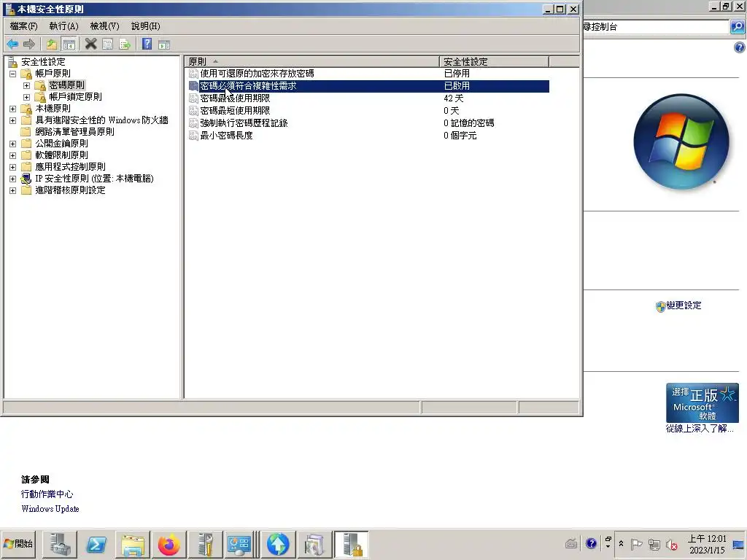Open the 說明(H) menu
747x560 pixels.
[146, 26]
